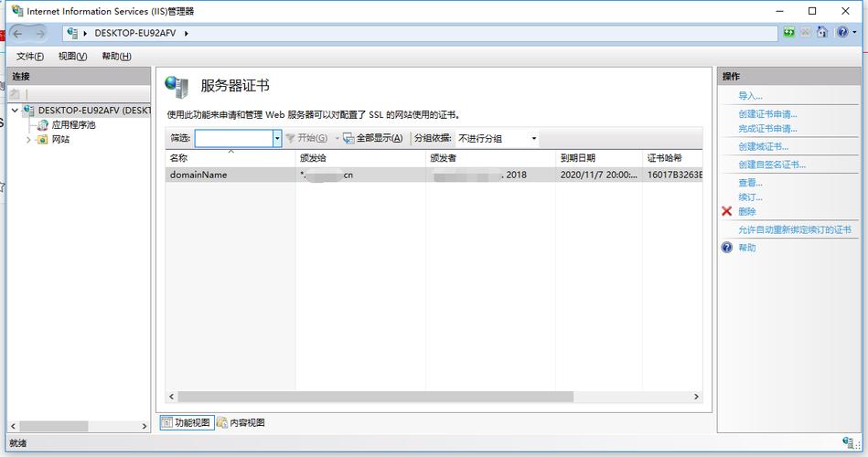Click breadcrumb arrow after DESKTOP-EU92AFV
This screenshot has height=457, width=868.
(187, 33)
